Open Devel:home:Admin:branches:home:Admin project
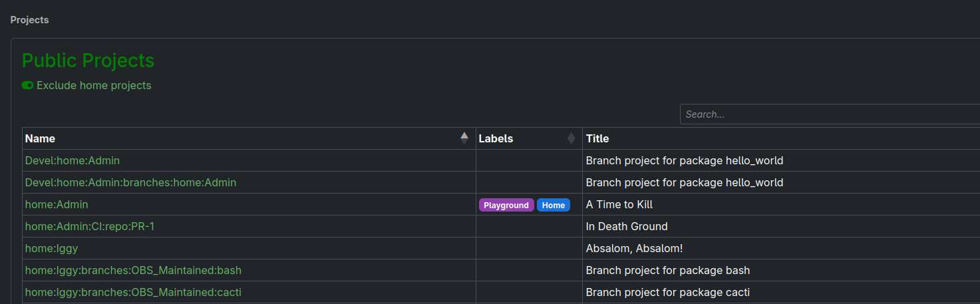The height and width of the screenshot is (304, 980). (x=130, y=182)
